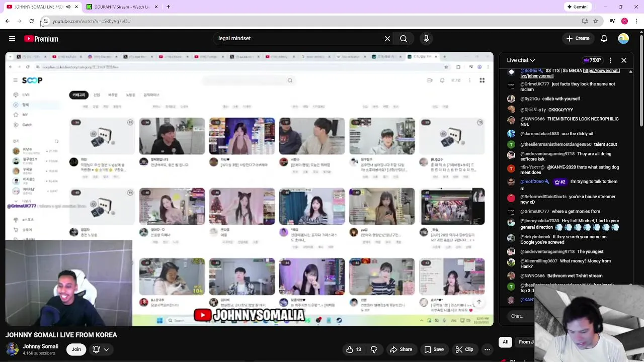This screenshot has height=362, width=644.
Task: Open the YouTube guide hamburger menu
Action: click(x=12, y=39)
